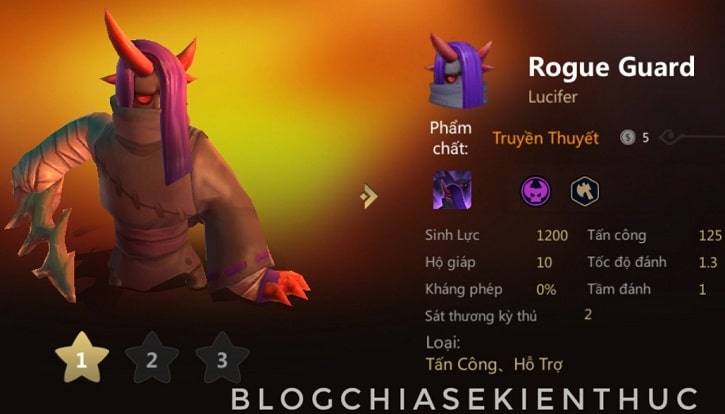The image size is (725, 414).
Task: Select the 1-star level
Action: pos(82,358)
